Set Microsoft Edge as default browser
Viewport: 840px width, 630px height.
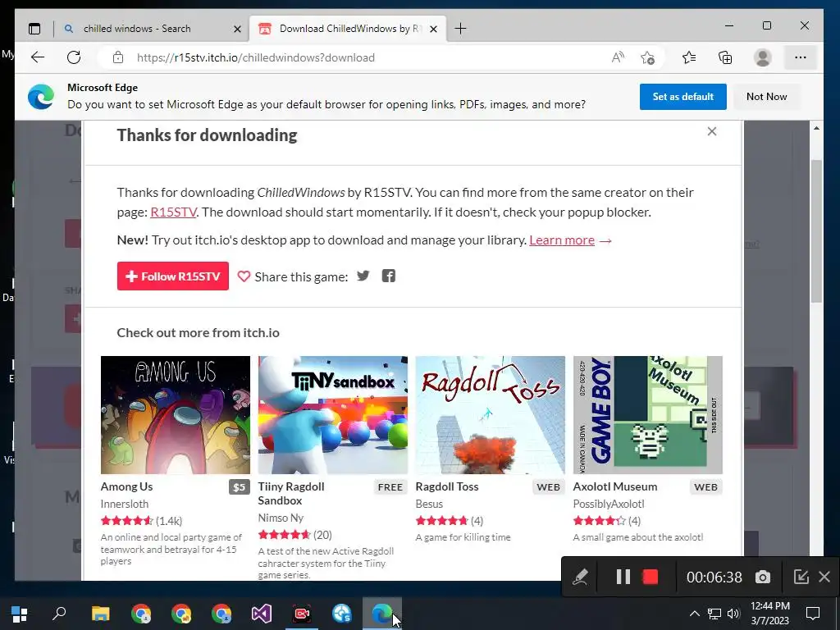click(x=682, y=97)
